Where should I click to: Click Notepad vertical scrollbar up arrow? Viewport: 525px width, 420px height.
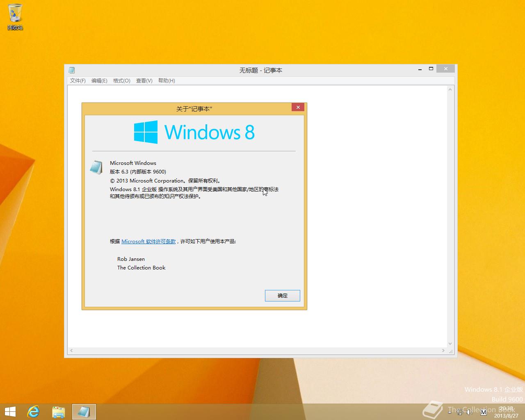click(450, 89)
